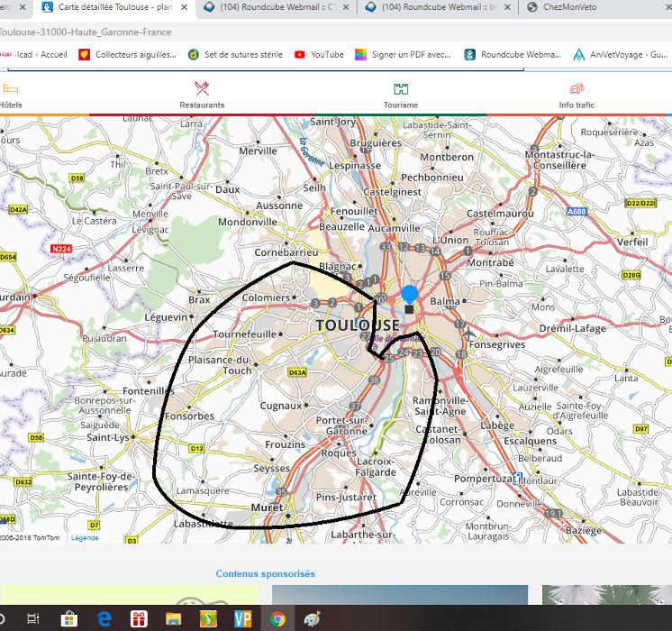Open Roundcube Webmail bookmark
Screen dimensions: 672x631
coord(513,54)
